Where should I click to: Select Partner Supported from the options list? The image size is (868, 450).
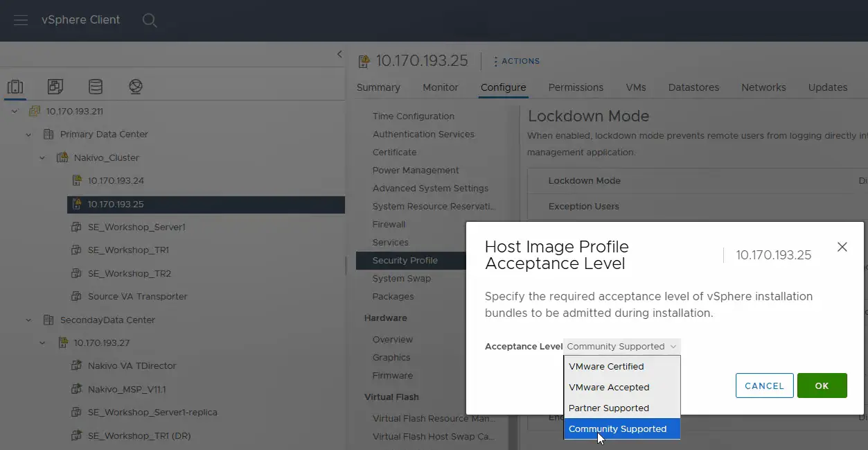coord(608,408)
